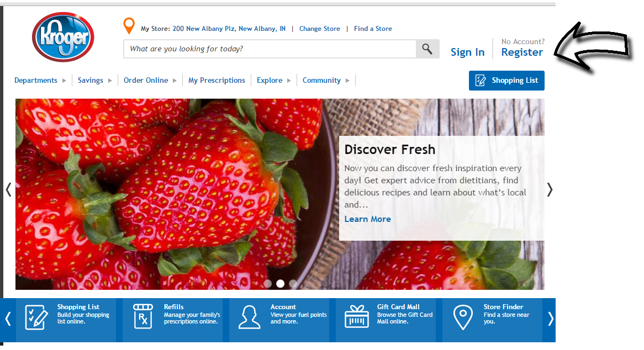644x350 pixels.
Task: Advance hero banner with right arrow
Action: [x=550, y=189]
